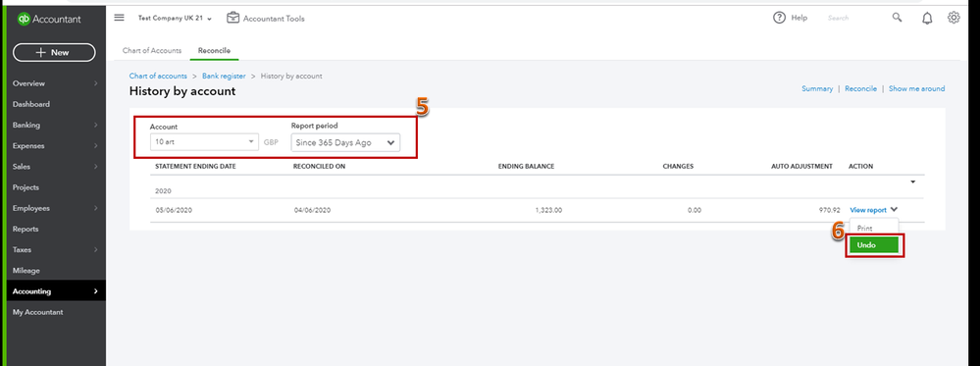Expand the Taxes sidebar chevron
980x366 pixels.
pos(95,249)
